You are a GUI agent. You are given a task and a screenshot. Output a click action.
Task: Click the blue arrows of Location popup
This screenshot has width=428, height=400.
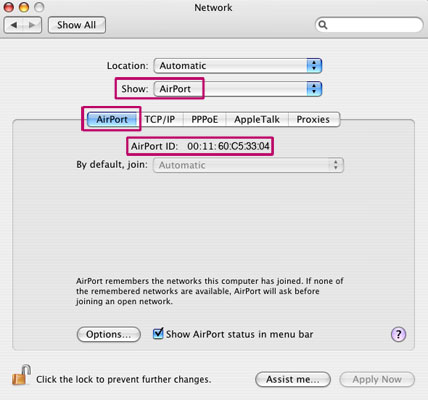pyautogui.click(x=314, y=66)
